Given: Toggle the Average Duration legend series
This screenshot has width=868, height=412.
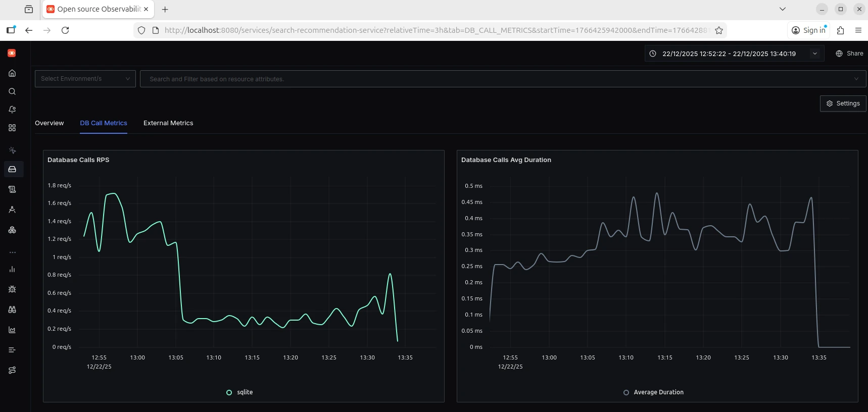Looking at the screenshot, I should click(653, 392).
